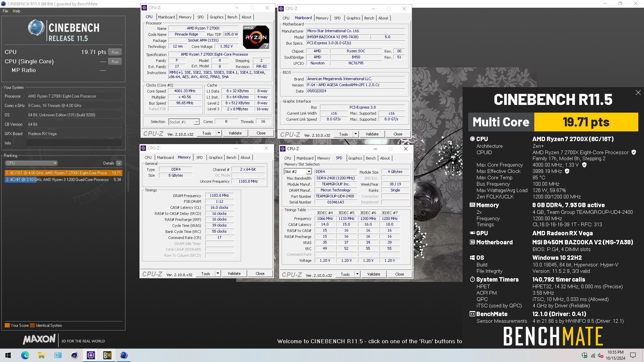Open the Cinebench File menu
644x362 pixels.
click(5, 11)
